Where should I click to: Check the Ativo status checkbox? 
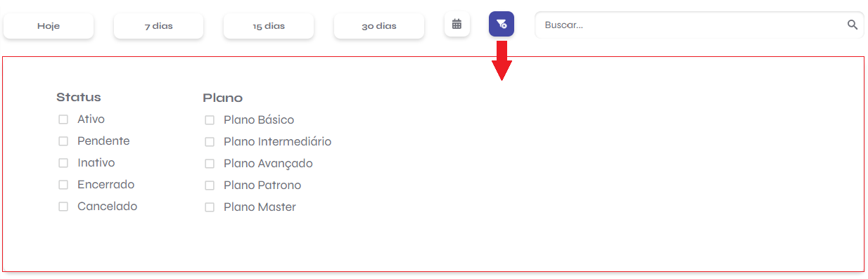(x=63, y=119)
